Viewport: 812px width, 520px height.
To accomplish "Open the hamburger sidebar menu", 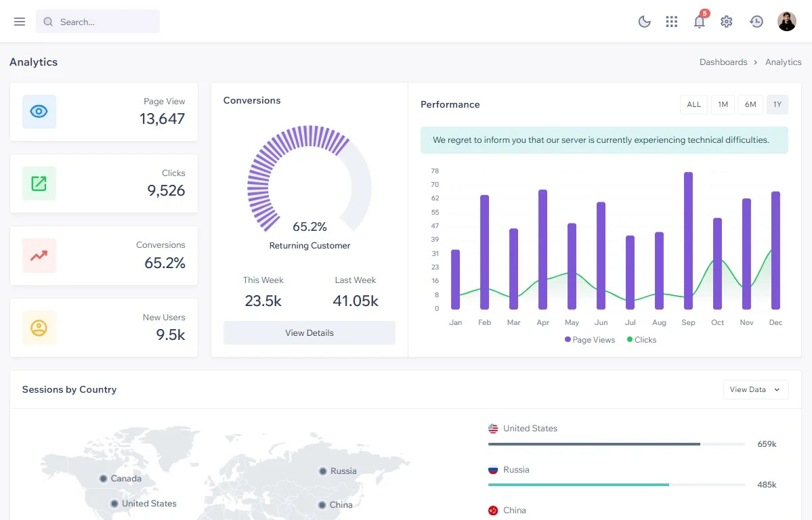I will [x=20, y=21].
